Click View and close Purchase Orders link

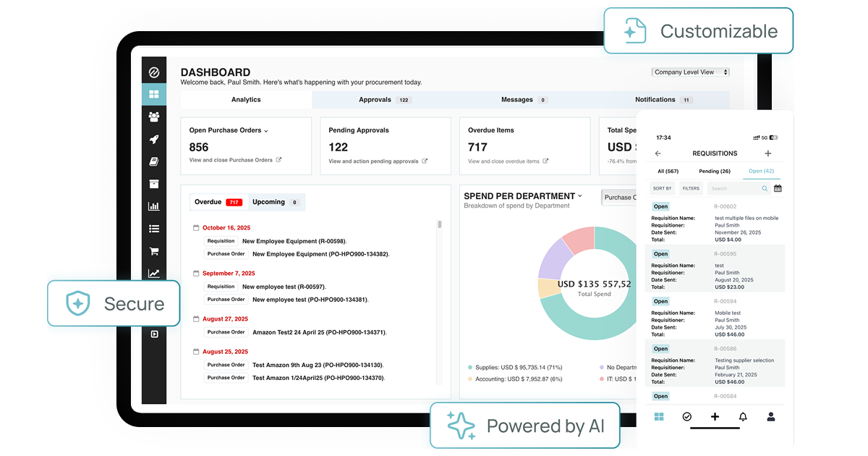[231, 160]
